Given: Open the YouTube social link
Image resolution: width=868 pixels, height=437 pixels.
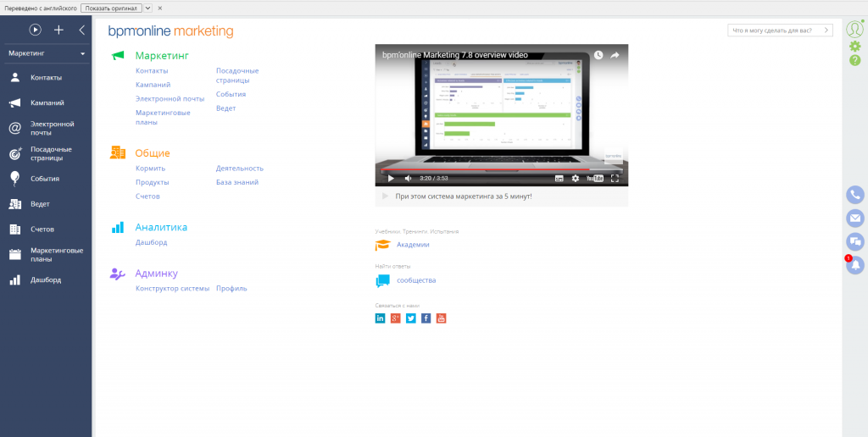Looking at the screenshot, I should tap(441, 318).
